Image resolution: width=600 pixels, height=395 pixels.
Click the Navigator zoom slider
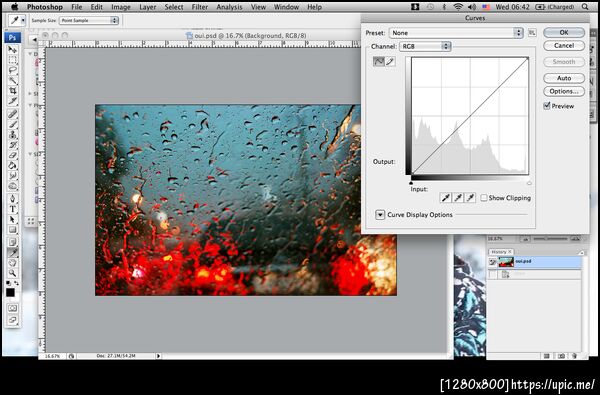pos(550,239)
